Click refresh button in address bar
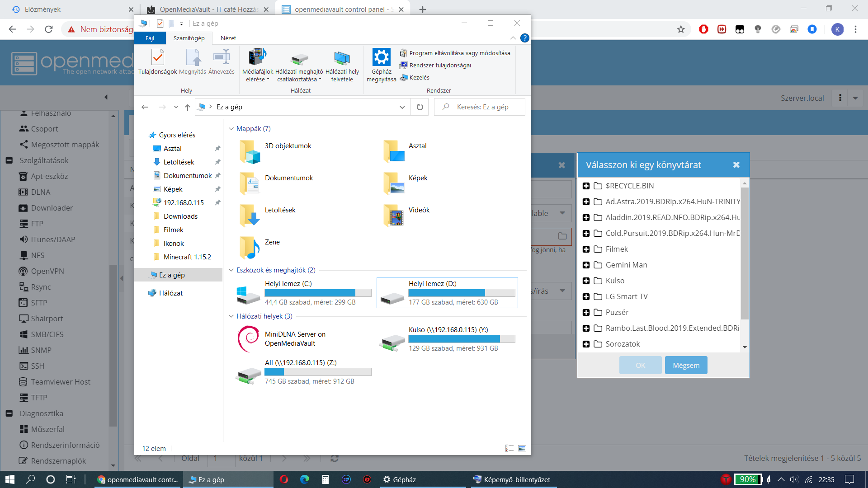The image size is (868, 488). (x=420, y=107)
